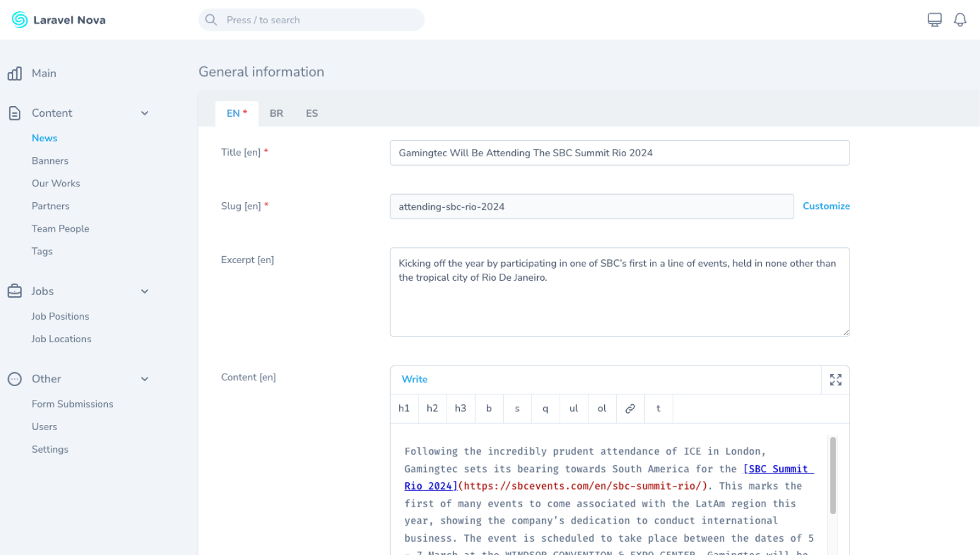The width and height of the screenshot is (980, 555).
Task: Click the Main dashboard chart icon
Action: [x=15, y=73]
